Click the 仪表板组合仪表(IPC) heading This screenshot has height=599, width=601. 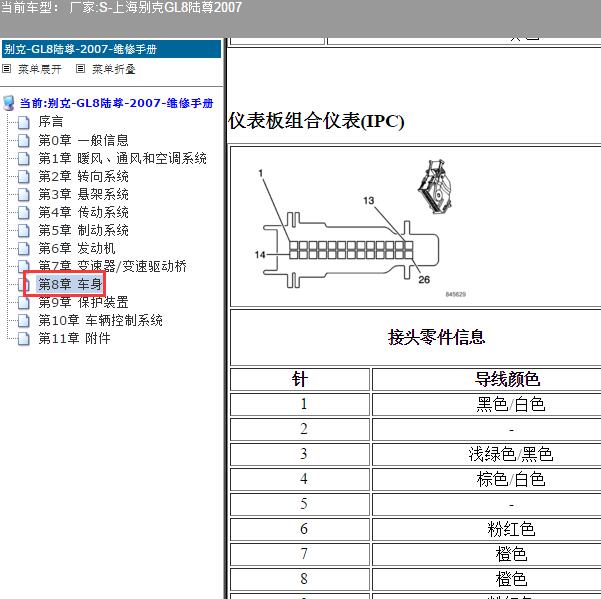point(316,121)
